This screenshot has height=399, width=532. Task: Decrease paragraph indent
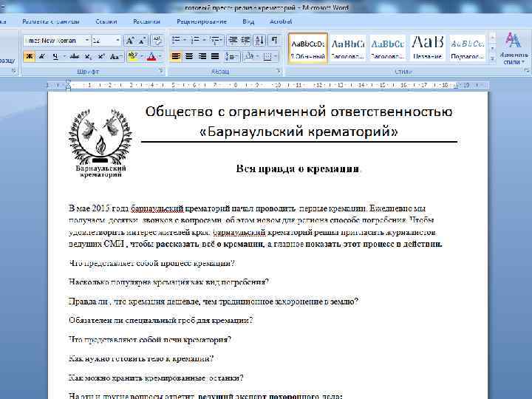click(x=233, y=41)
